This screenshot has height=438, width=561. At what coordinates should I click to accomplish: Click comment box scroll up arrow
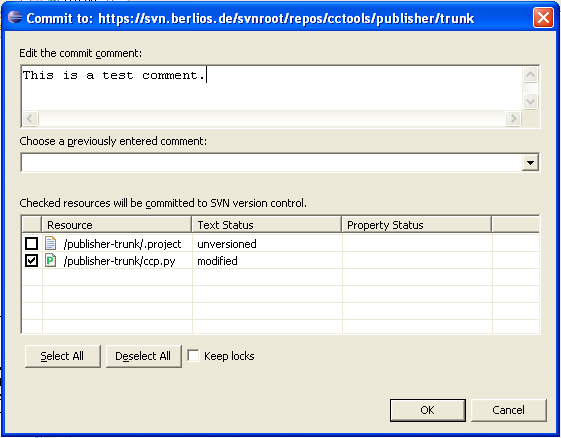[530, 75]
